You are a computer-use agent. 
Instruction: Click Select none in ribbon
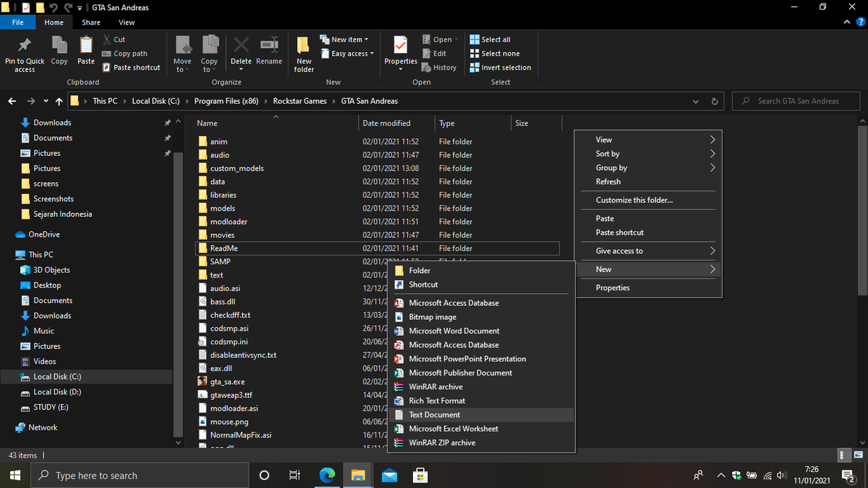coord(494,54)
